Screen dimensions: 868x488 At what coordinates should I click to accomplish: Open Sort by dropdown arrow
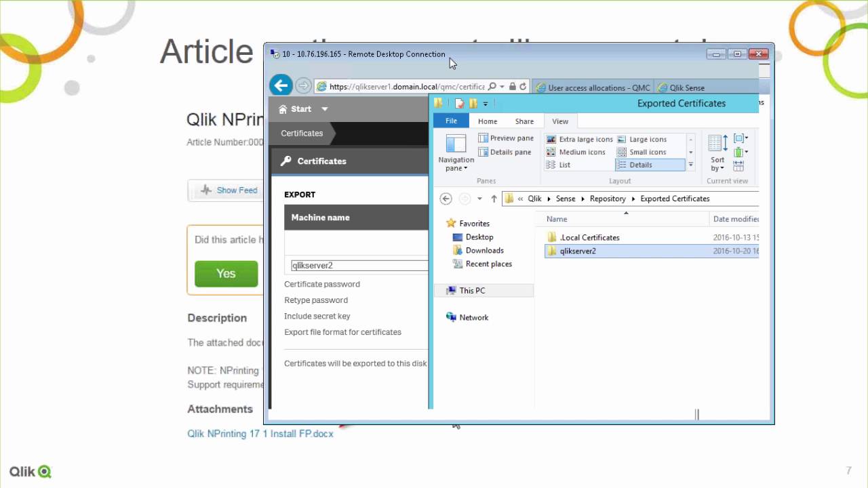click(x=722, y=169)
